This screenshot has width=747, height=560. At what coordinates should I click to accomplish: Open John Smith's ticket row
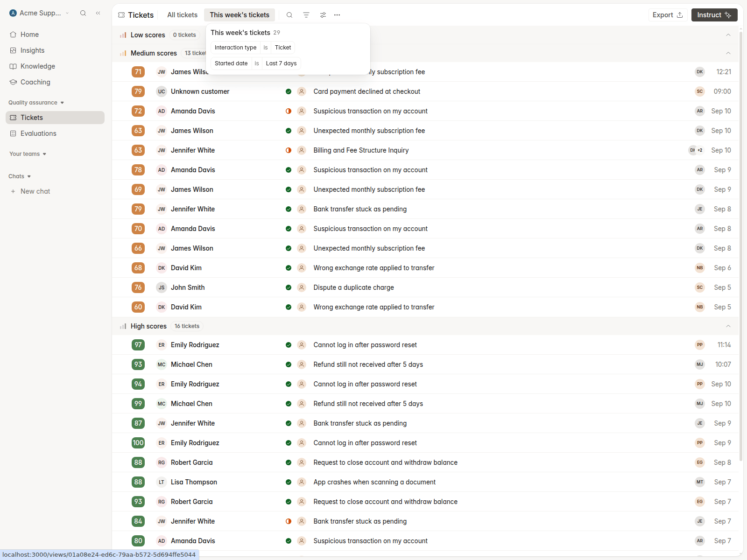(x=425, y=287)
